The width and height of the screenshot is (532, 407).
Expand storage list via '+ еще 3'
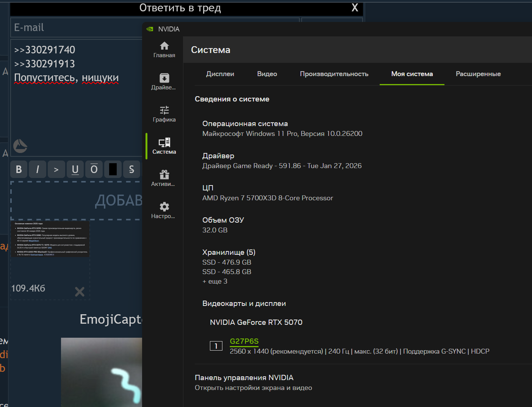click(x=215, y=281)
